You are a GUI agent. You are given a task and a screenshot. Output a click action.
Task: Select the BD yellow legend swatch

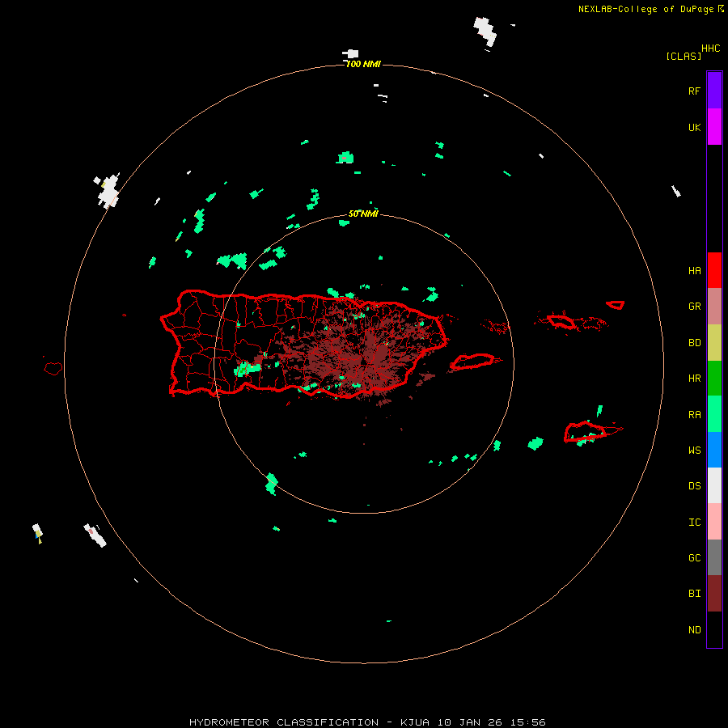click(714, 343)
